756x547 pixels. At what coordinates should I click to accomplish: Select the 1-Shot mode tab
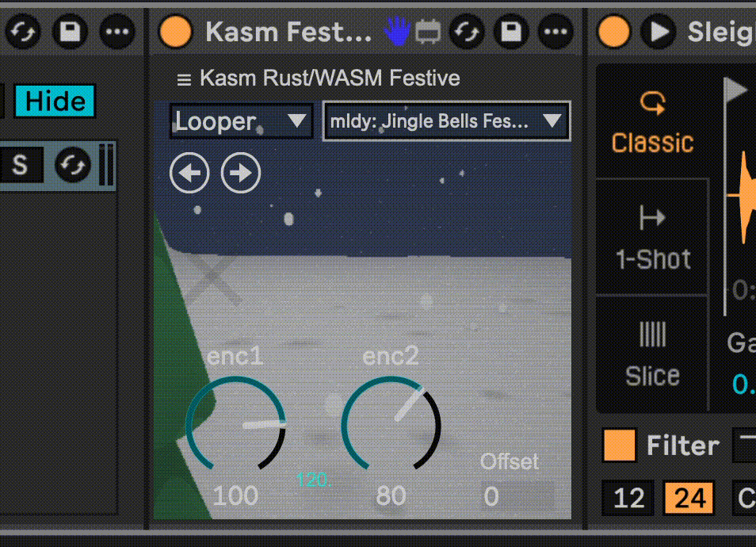tap(652, 238)
